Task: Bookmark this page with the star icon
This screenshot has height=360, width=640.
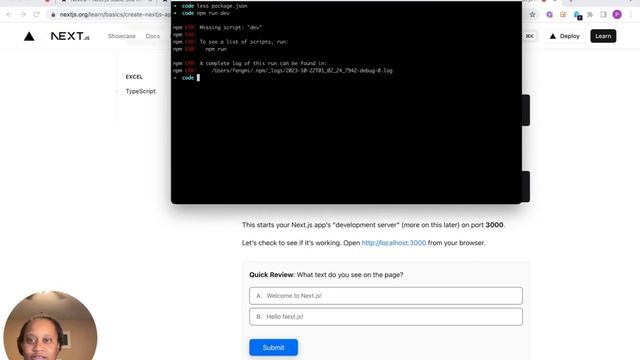Action: pyautogui.click(x=533, y=14)
